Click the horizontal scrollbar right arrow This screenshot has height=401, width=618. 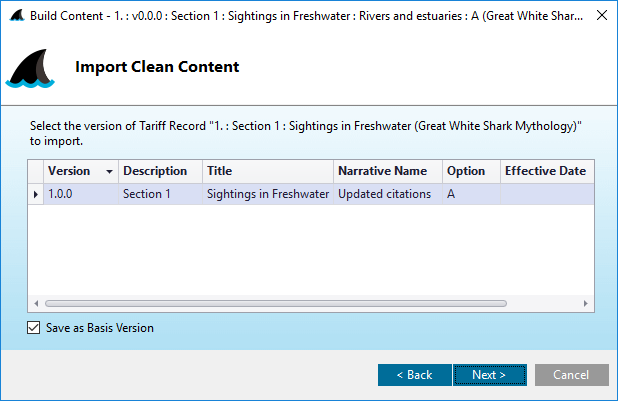point(586,303)
